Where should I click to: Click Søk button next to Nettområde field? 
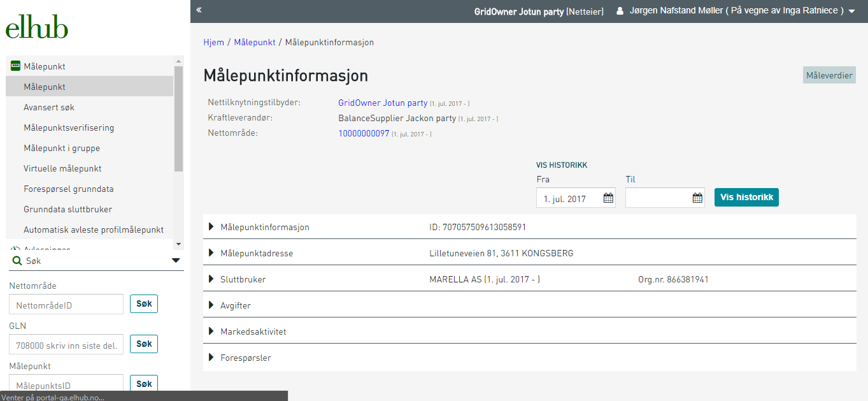click(x=144, y=304)
